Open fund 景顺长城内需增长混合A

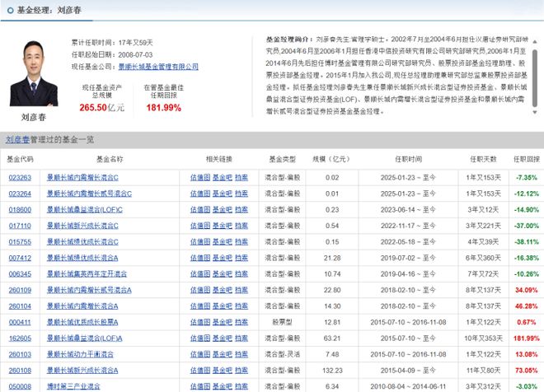(x=82, y=306)
